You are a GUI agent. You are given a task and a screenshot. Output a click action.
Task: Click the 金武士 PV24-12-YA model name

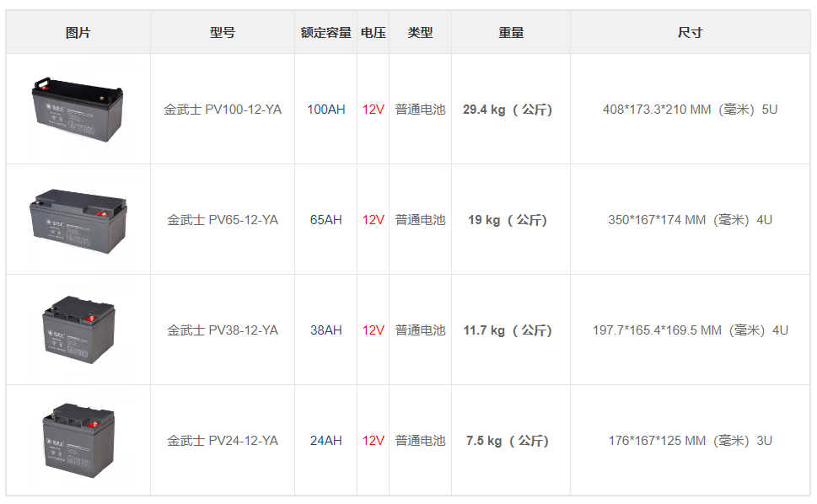point(223,441)
